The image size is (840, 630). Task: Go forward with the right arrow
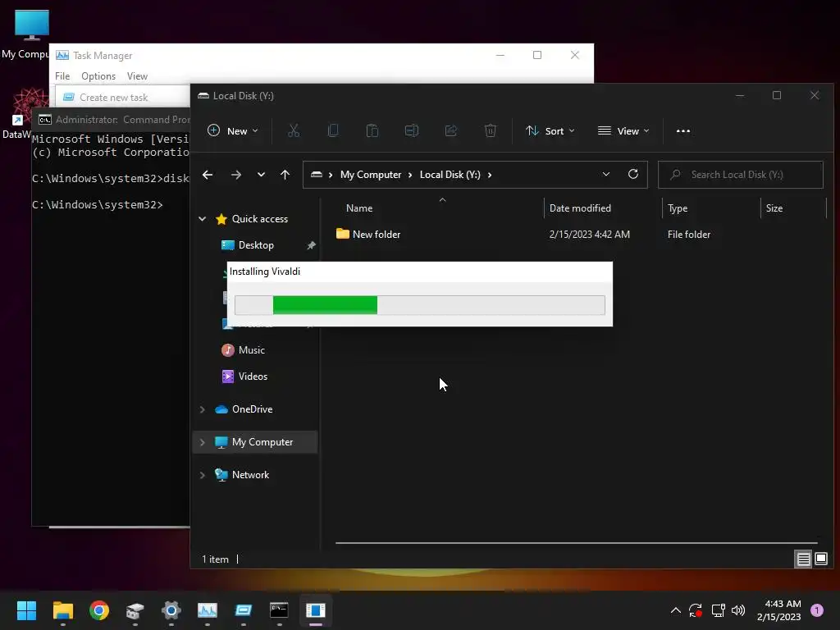pos(235,175)
